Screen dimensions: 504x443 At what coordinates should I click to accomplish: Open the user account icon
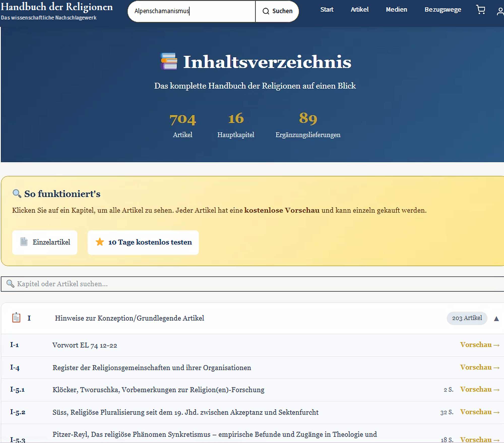(500, 11)
